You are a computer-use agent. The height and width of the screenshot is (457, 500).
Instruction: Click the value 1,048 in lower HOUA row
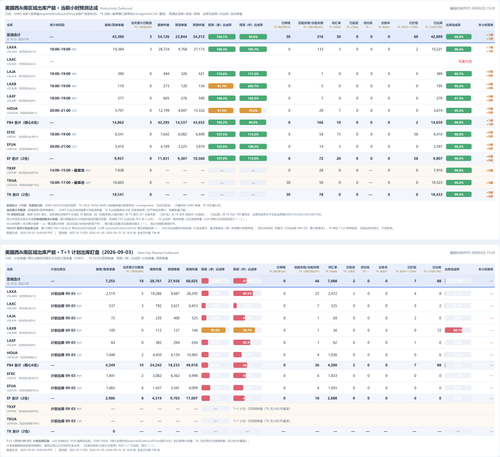click(x=111, y=355)
